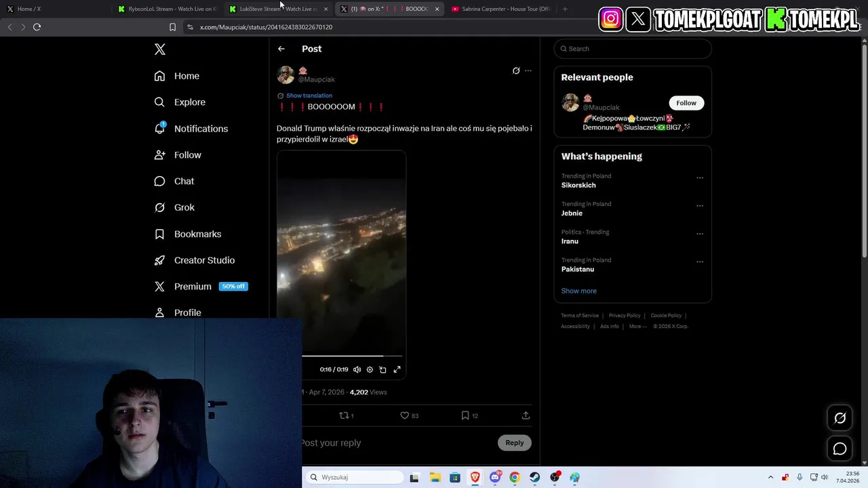Switch to the Sabrina Carpenter House Tour tab
868x488 pixels.
tap(502, 9)
